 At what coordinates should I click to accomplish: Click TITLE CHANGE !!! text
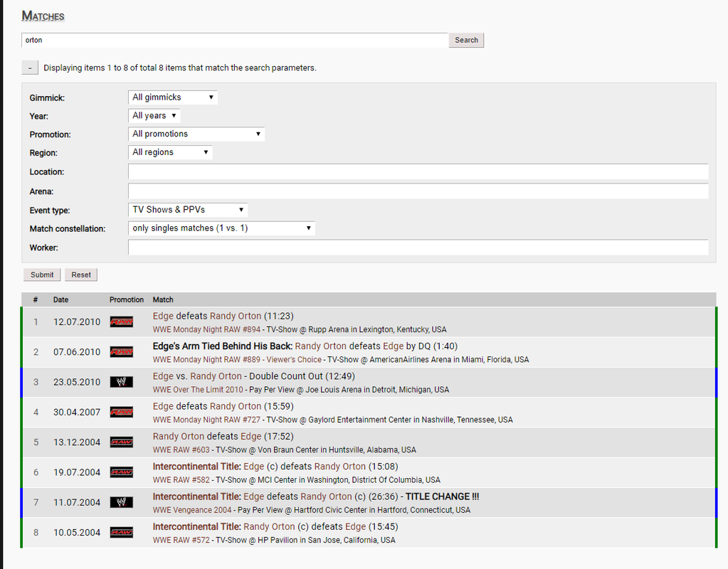[442, 496]
